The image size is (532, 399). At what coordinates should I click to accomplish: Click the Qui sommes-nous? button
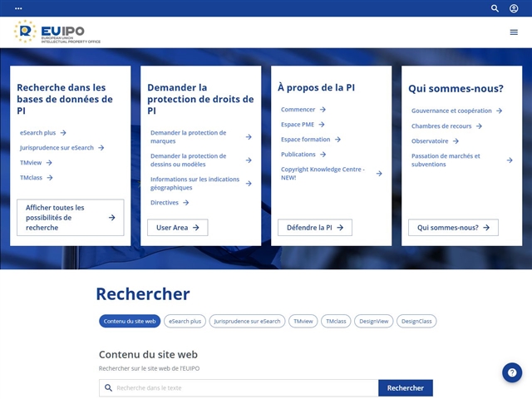point(453,227)
